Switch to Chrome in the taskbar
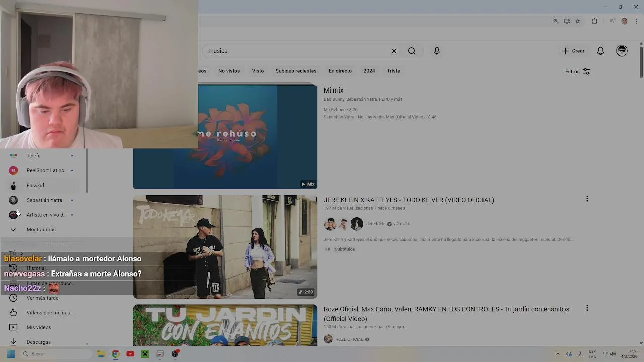The width and height of the screenshot is (644, 362). click(x=115, y=354)
